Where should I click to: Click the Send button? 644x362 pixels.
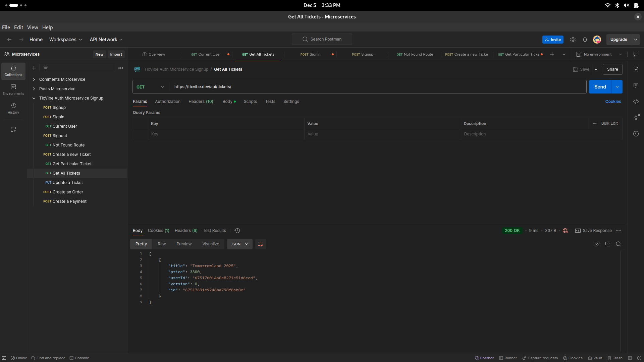(600, 87)
